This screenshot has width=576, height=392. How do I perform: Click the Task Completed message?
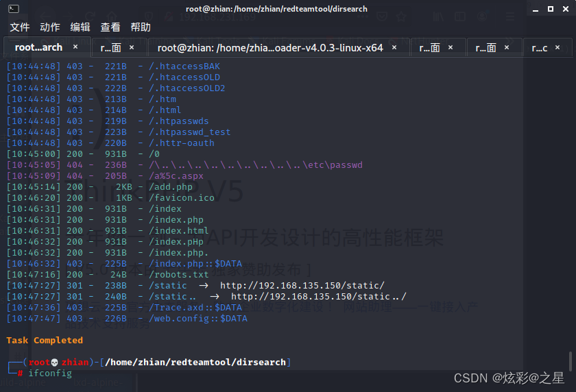click(45, 340)
